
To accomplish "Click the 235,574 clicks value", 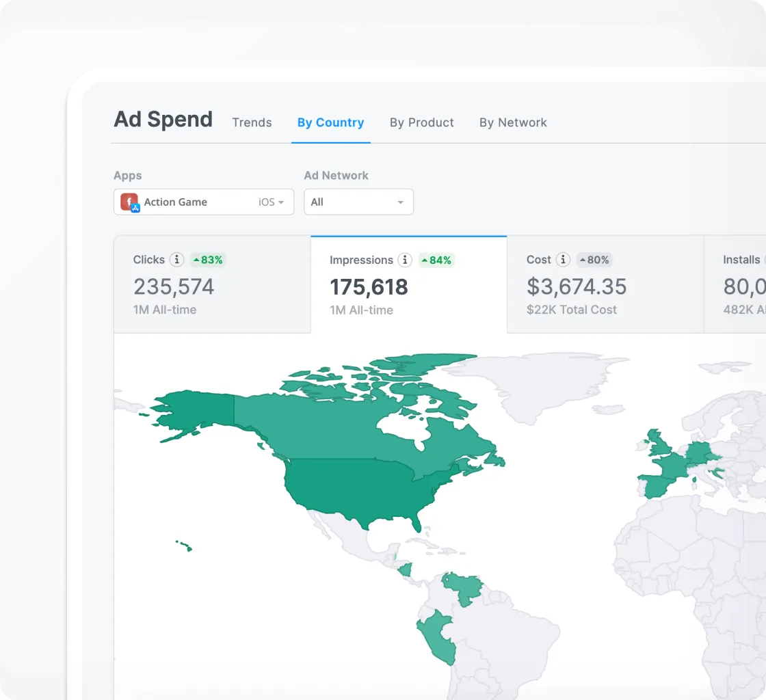I will pos(174,286).
